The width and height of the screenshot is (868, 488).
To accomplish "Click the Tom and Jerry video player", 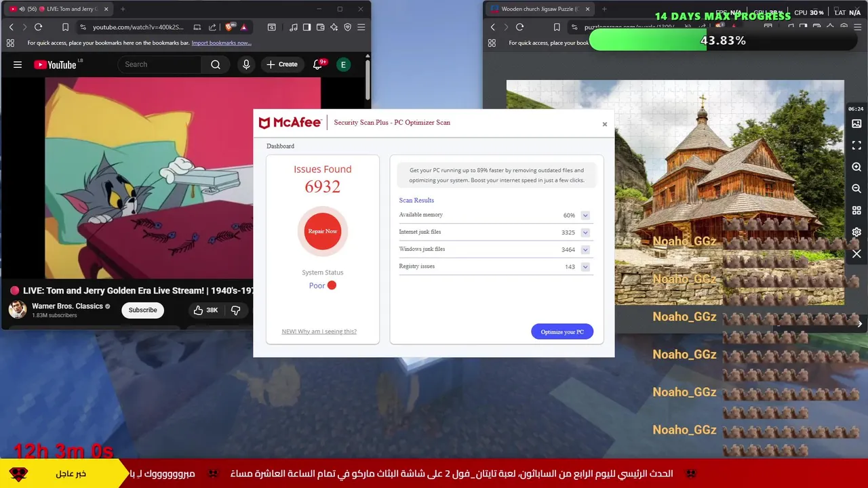I will (x=149, y=178).
